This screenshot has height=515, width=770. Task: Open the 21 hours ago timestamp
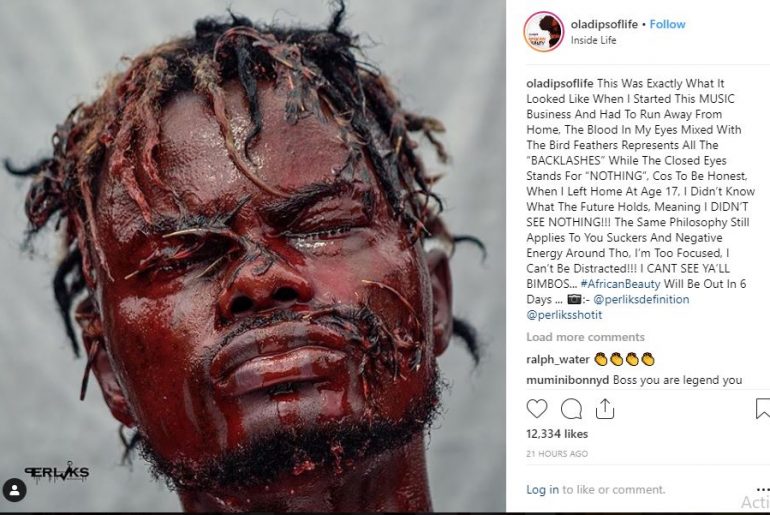click(557, 454)
